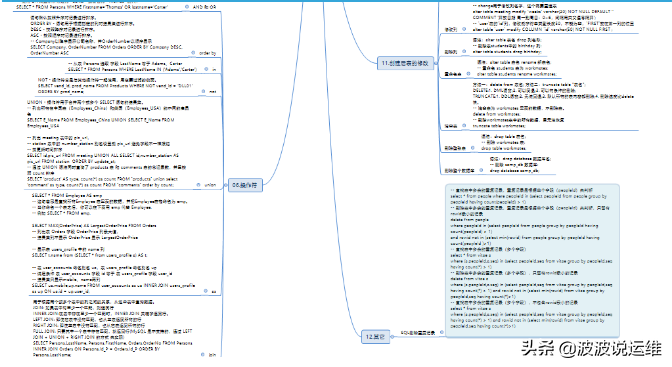Collapse the 重命名表 subtopic circle
This screenshot has width=672, height=367.
pos(468,74)
